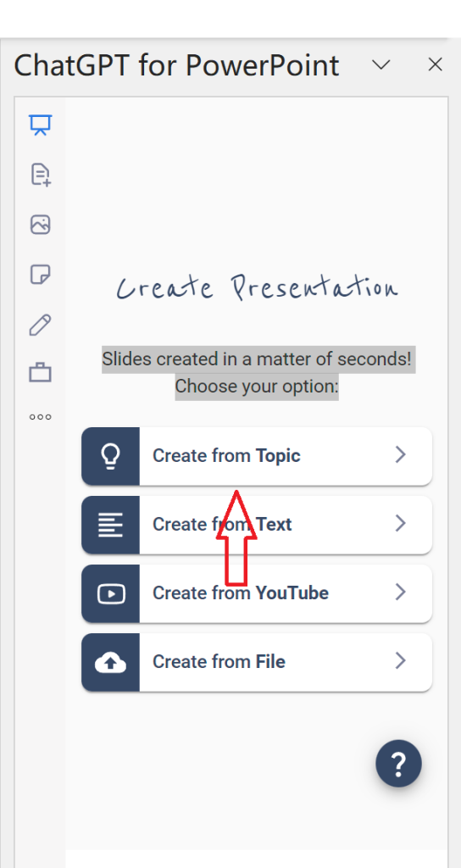Choose the pencil edit sidebar icon
Image resolution: width=461 pixels, height=868 pixels.
click(41, 325)
